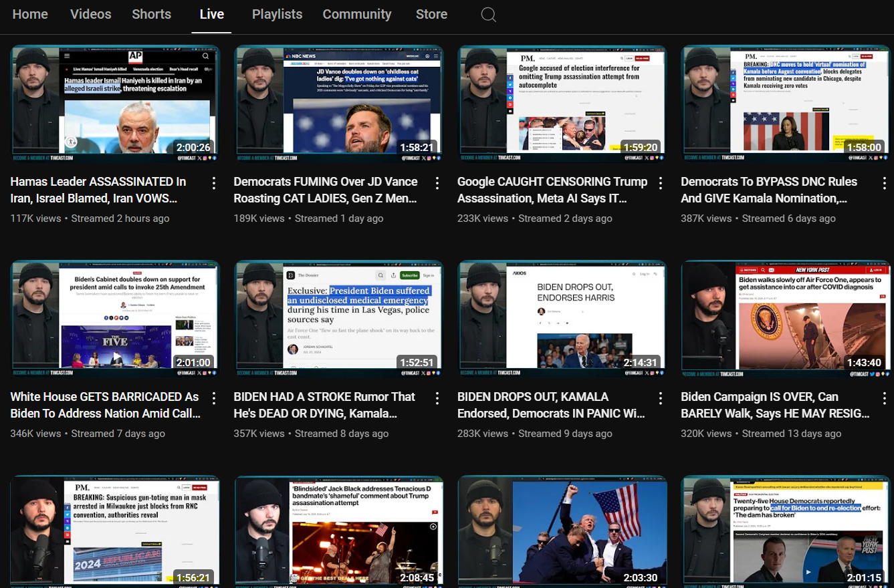Click '117K views • Streamed 2 hours ago'
894x588 pixels.
(x=90, y=218)
